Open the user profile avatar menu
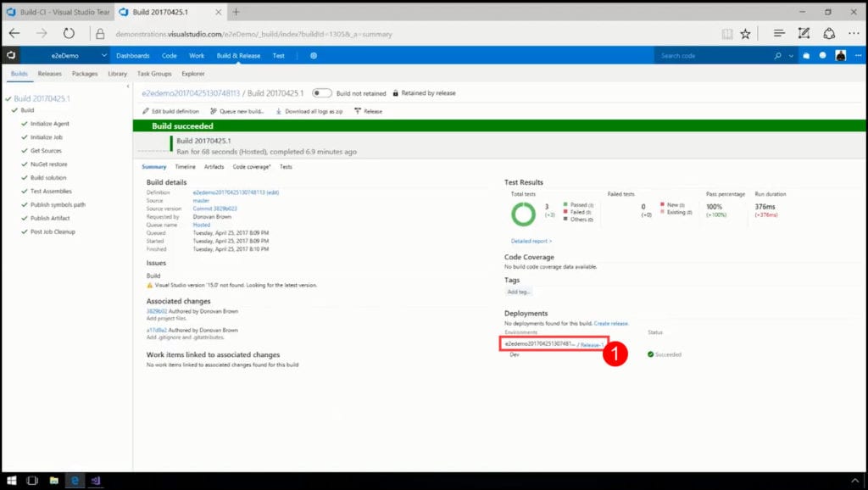This screenshot has height=490, width=868. pyautogui.click(x=840, y=55)
